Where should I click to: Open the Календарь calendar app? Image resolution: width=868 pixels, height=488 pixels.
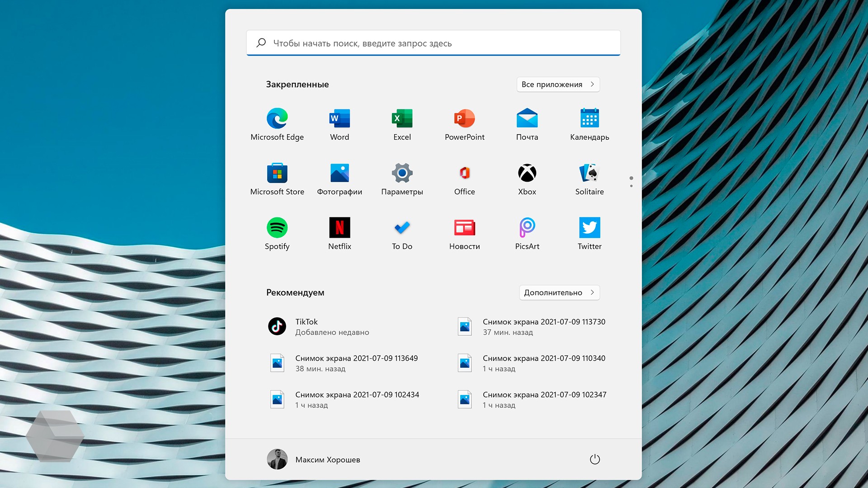(x=590, y=125)
